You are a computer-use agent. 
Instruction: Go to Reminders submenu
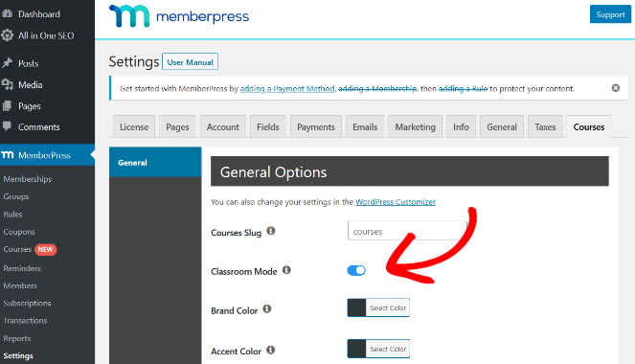pos(22,268)
